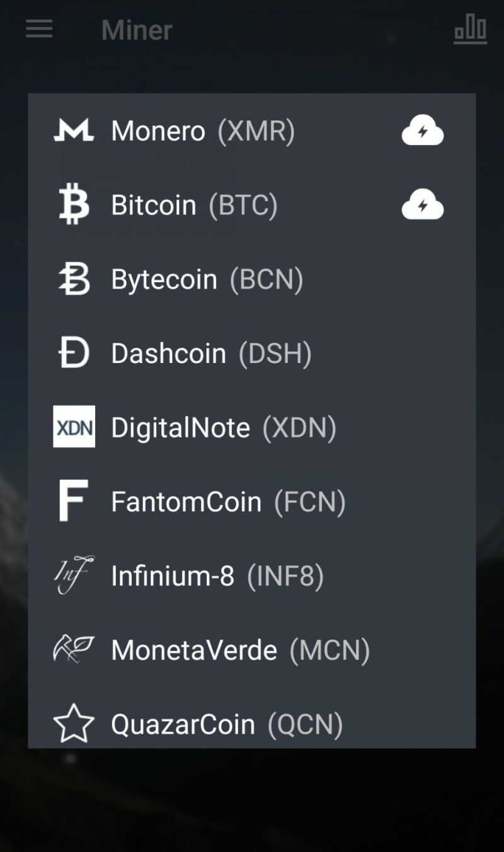504x852 pixels.
Task: Select Monero (XMR) from the coin list
Action: pyautogui.click(x=203, y=131)
